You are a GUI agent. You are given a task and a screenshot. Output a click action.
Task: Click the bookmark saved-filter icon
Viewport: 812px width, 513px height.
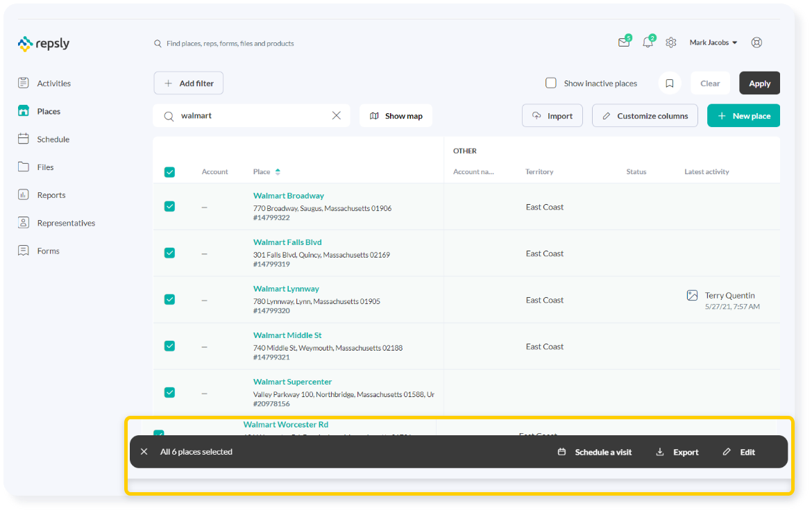pos(670,83)
